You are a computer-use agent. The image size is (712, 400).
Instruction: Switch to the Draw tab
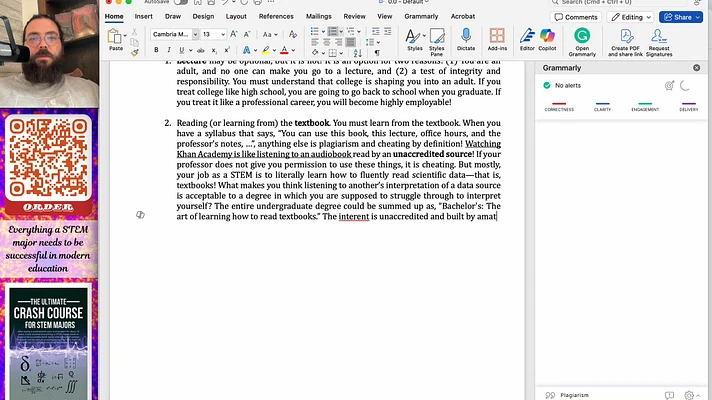tap(173, 16)
